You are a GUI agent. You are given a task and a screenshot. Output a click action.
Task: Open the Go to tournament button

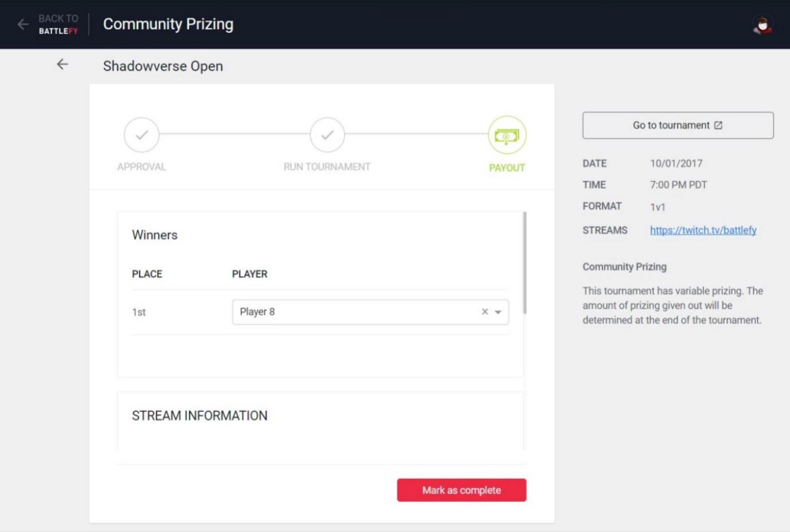678,125
